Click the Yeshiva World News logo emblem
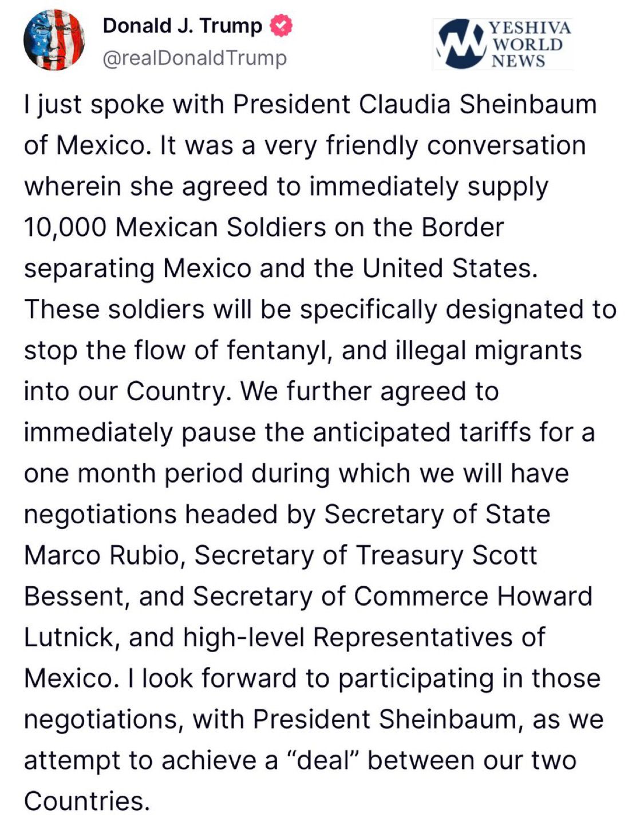644x821 pixels. tap(459, 44)
